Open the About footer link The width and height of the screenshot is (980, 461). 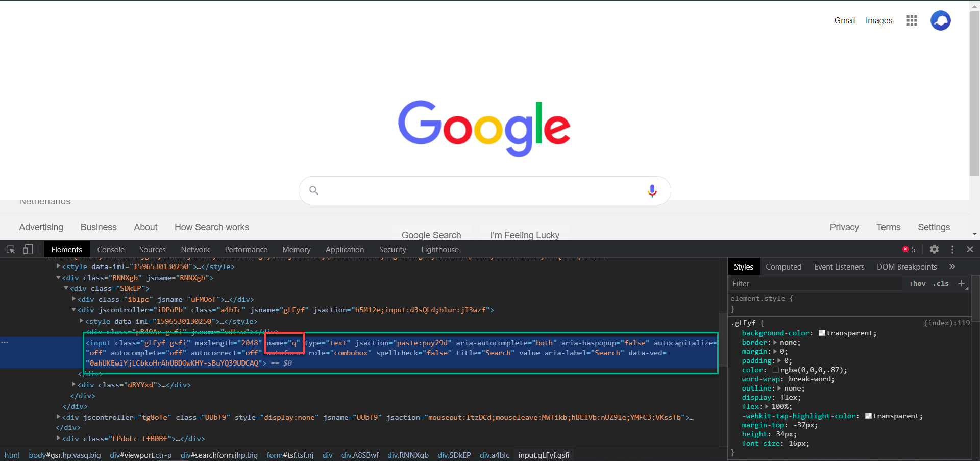tap(145, 227)
